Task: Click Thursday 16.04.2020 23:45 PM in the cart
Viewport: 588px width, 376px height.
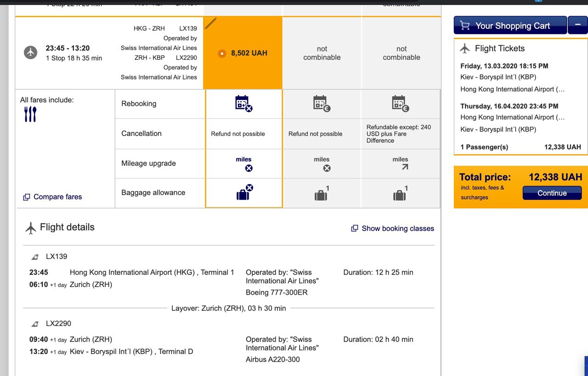Action: [509, 107]
